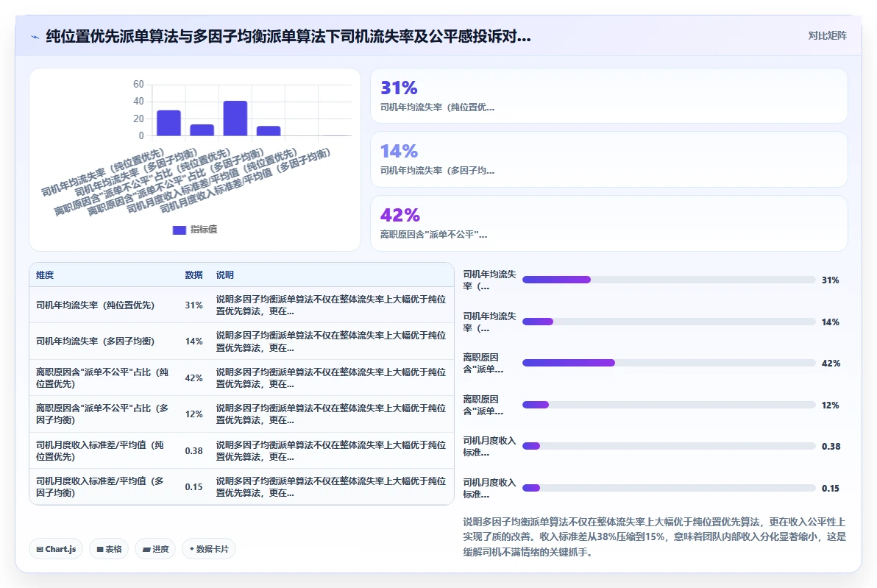The height and width of the screenshot is (588, 877).
Task: Click the 14% value beside its progress bar
Action: coord(830,322)
